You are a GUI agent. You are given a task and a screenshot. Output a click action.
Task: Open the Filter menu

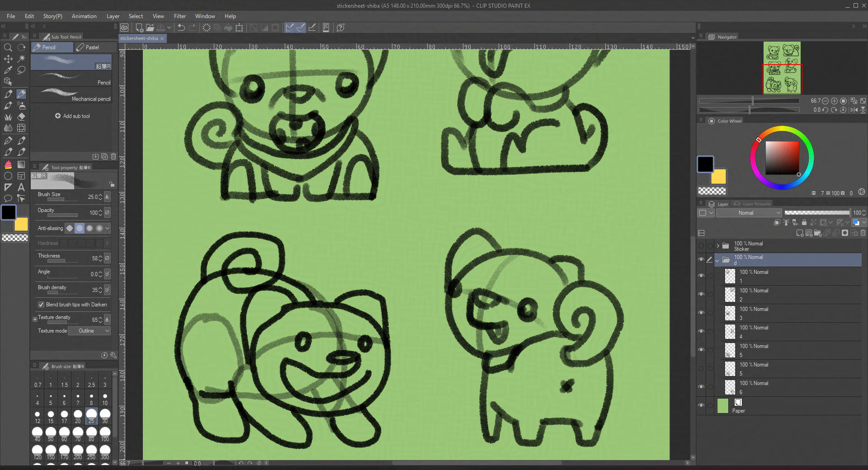pos(179,16)
